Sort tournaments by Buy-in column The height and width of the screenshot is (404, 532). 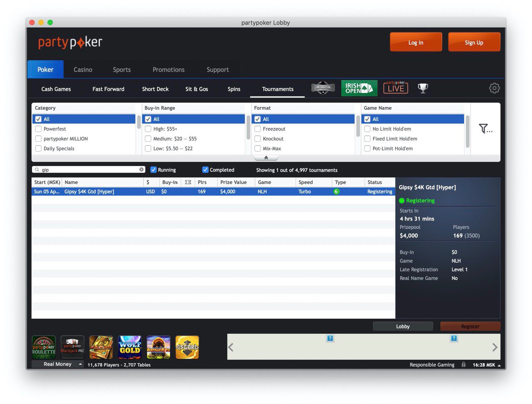coord(170,182)
